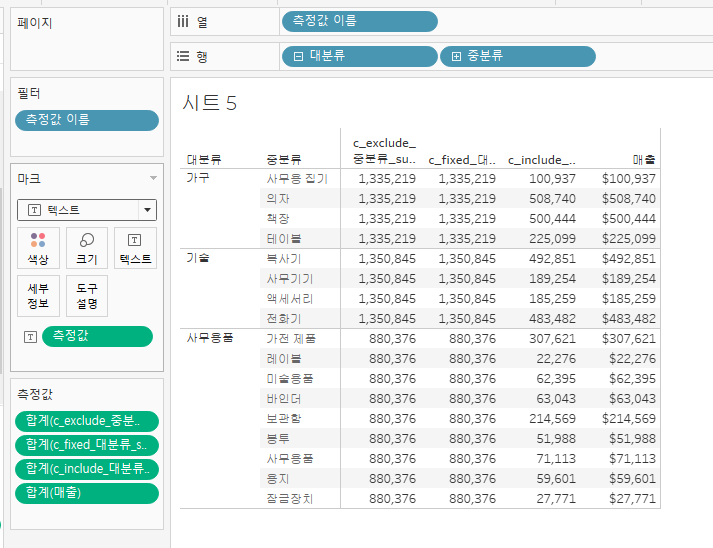Click the 측정값 card title
Viewport: 713px width, 548px height.
coord(35,394)
